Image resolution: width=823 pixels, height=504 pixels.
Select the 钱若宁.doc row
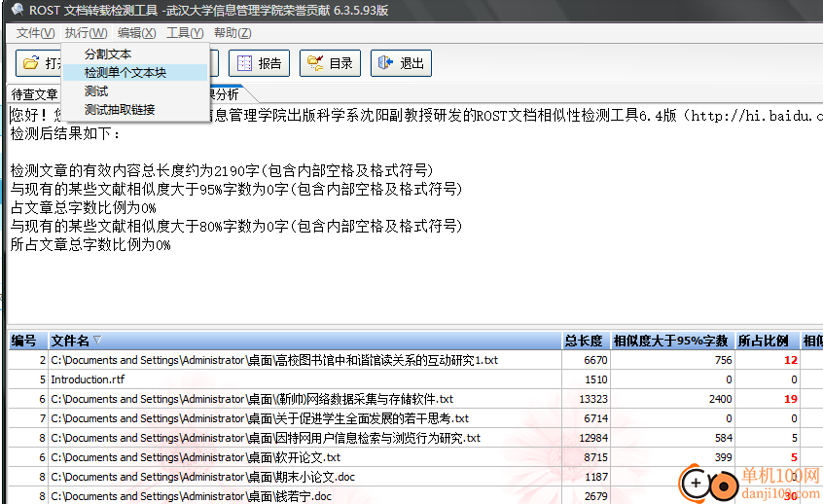coord(414,496)
